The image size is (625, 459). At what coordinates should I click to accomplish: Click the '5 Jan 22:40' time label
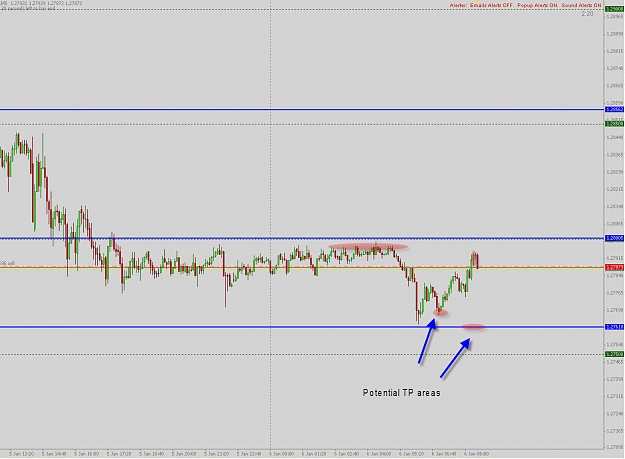coord(249,454)
